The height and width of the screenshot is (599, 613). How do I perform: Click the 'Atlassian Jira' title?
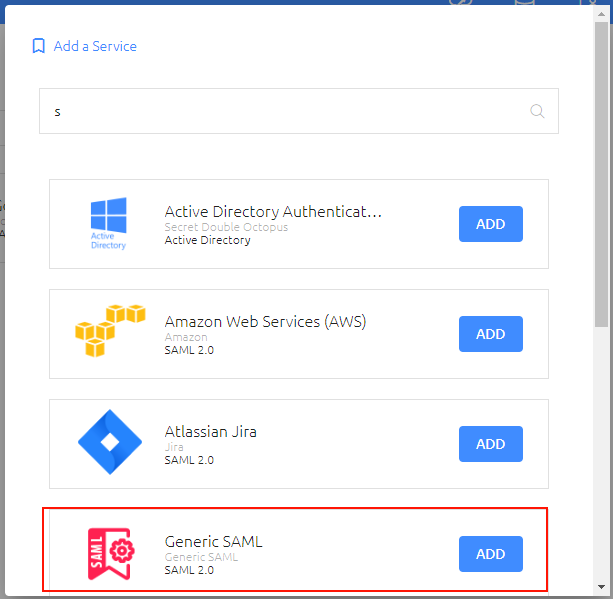click(210, 432)
